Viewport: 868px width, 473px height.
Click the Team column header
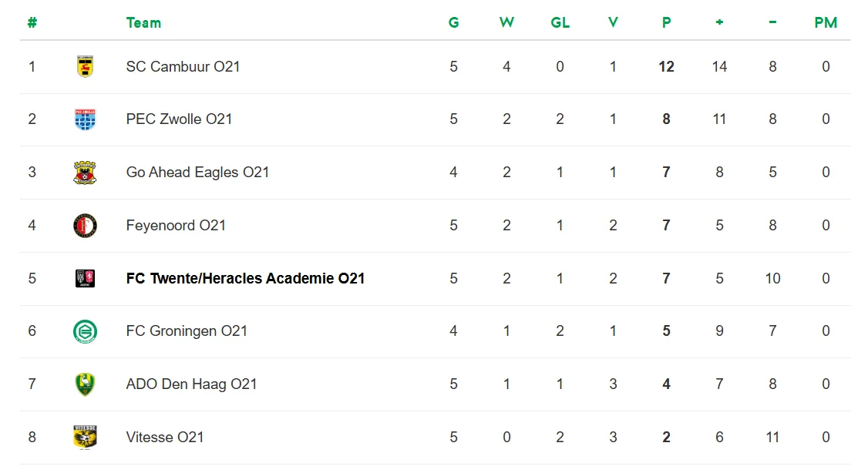point(143,22)
